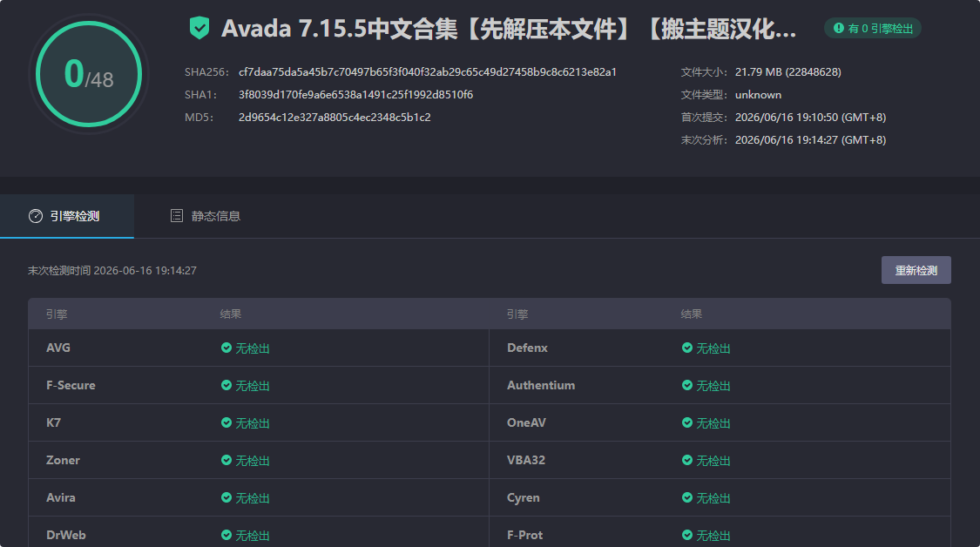Click the 首次提交 time 19:10:50

(811, 117)
